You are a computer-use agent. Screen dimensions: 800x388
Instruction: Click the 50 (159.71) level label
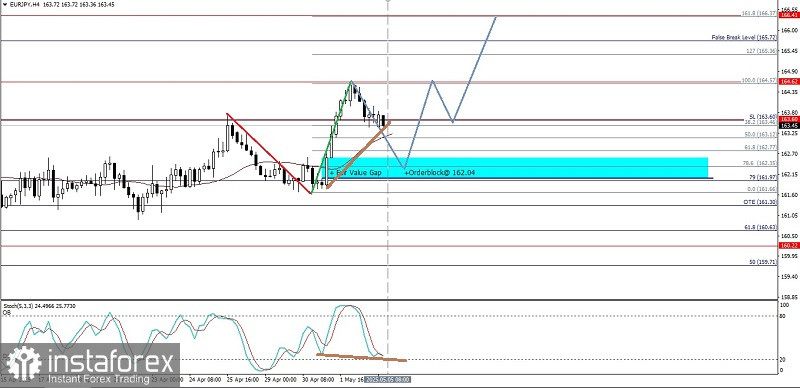(763, 262)
